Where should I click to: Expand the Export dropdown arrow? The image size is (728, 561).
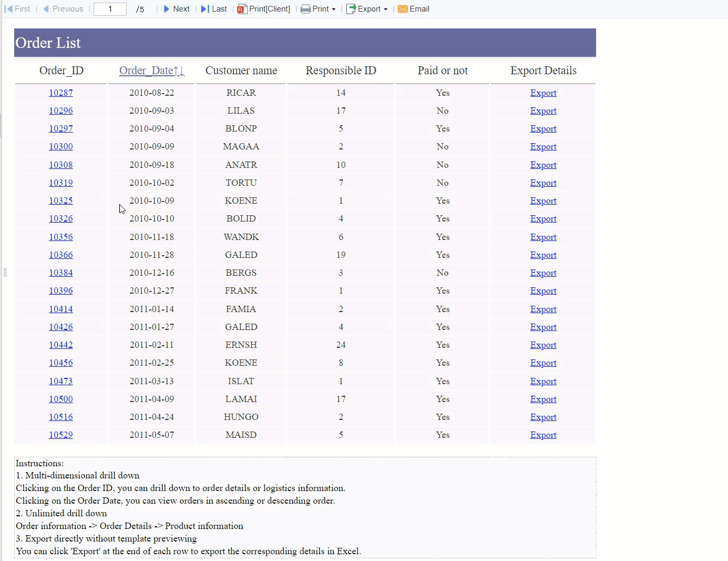(x=386, y=9)
